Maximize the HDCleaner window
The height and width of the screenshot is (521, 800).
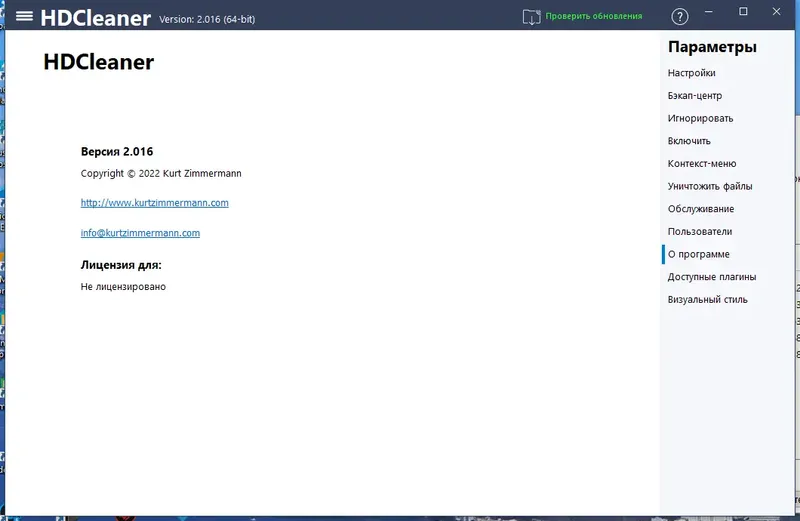pos(743,11)
